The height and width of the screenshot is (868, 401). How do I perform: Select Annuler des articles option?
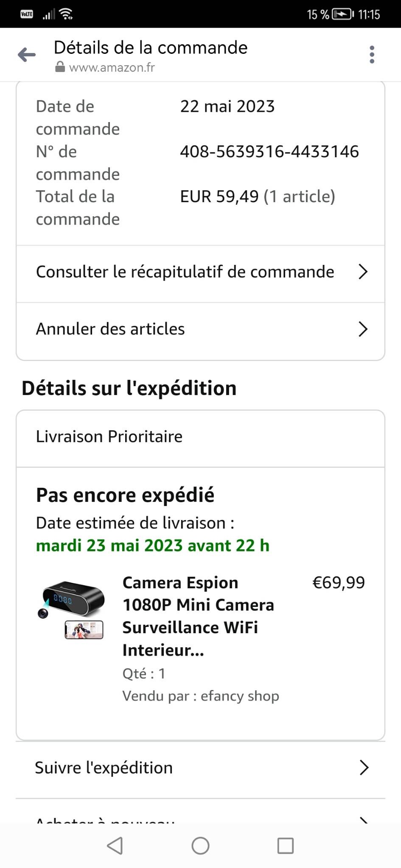pyautogui.click(x=110, y=329)
